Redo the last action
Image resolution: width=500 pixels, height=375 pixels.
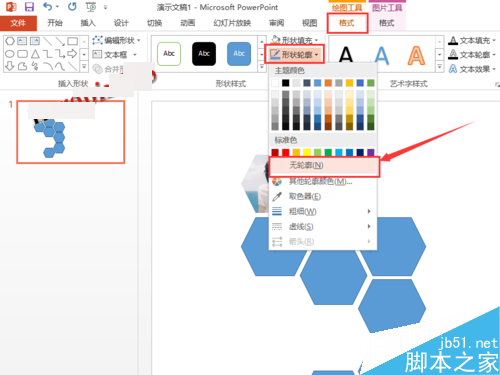[72, 7]
